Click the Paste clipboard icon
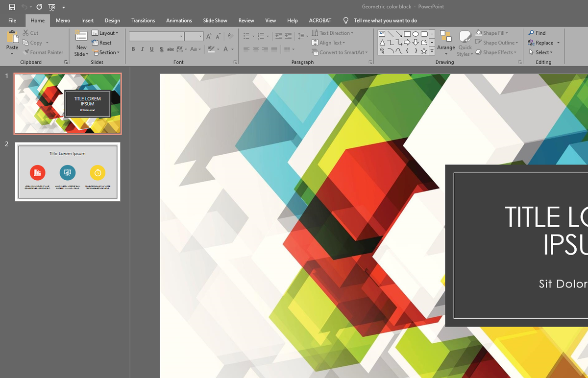Viewport: 588px width, 378px height. (x=12, y=37)
